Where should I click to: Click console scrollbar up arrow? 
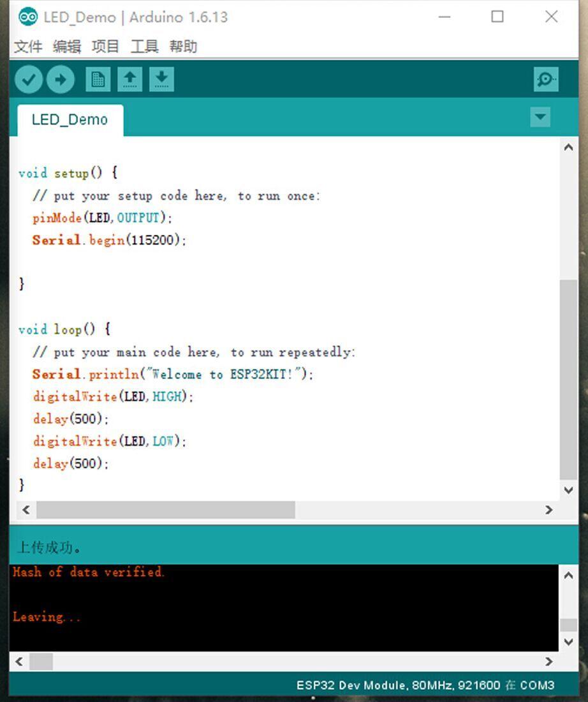point(568,576)
